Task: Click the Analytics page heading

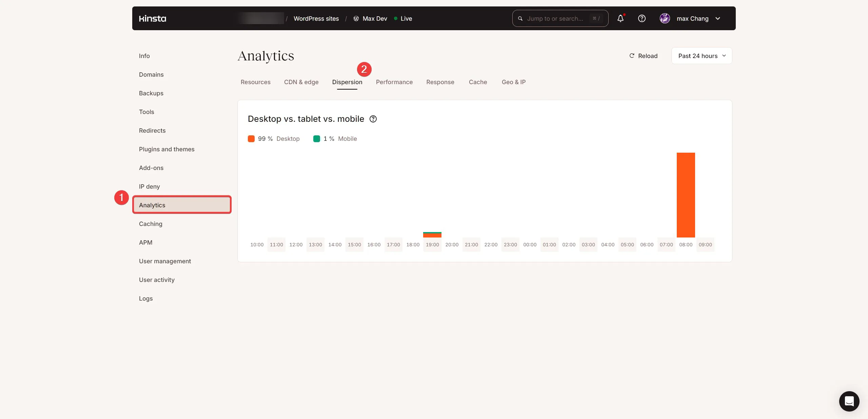Action: 266,56
